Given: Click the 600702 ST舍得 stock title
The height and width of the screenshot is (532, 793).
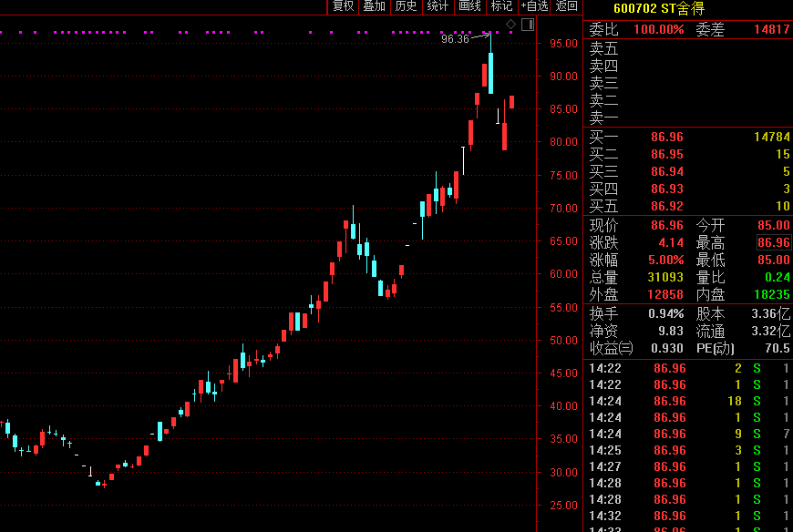Looking at the screenshot, I should click(658, 8).
